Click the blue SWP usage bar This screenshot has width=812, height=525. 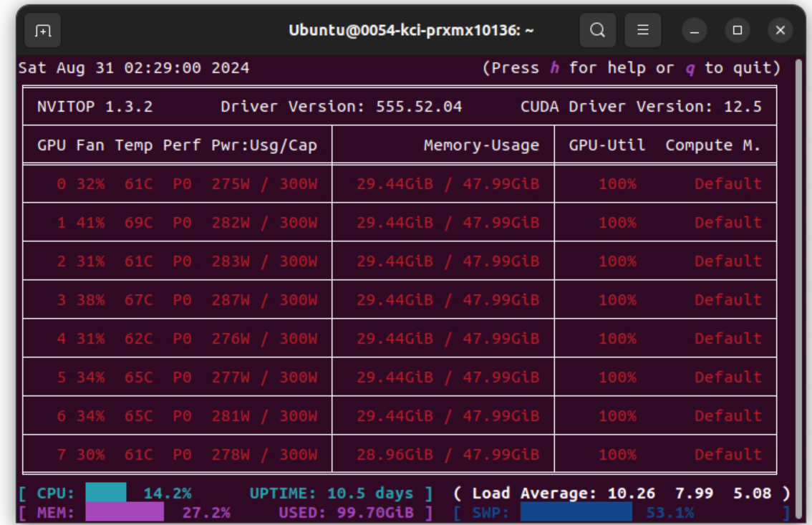576,512
